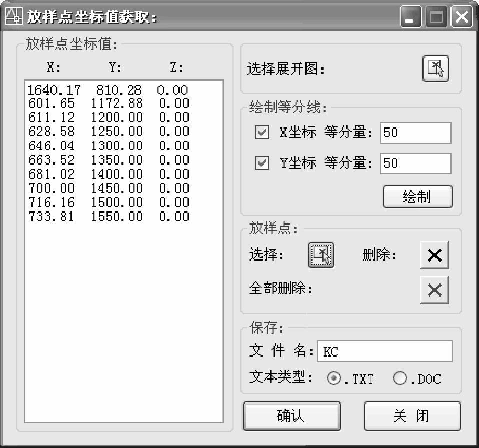This screenshot has height=448, width=479.
Task: Focus the Y坐标 等分量 field with 50
Action: point(416,163)
